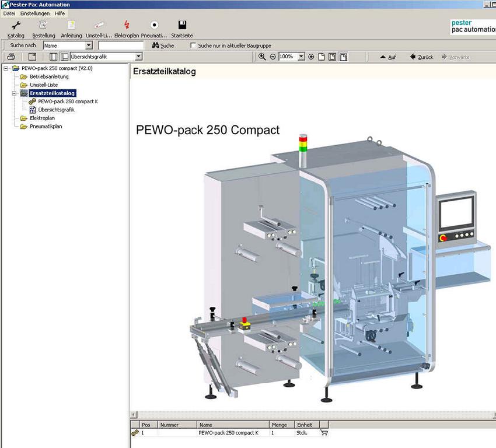
Task: Open the Suche nach Name dropdown
Action: tap(89, 45)
